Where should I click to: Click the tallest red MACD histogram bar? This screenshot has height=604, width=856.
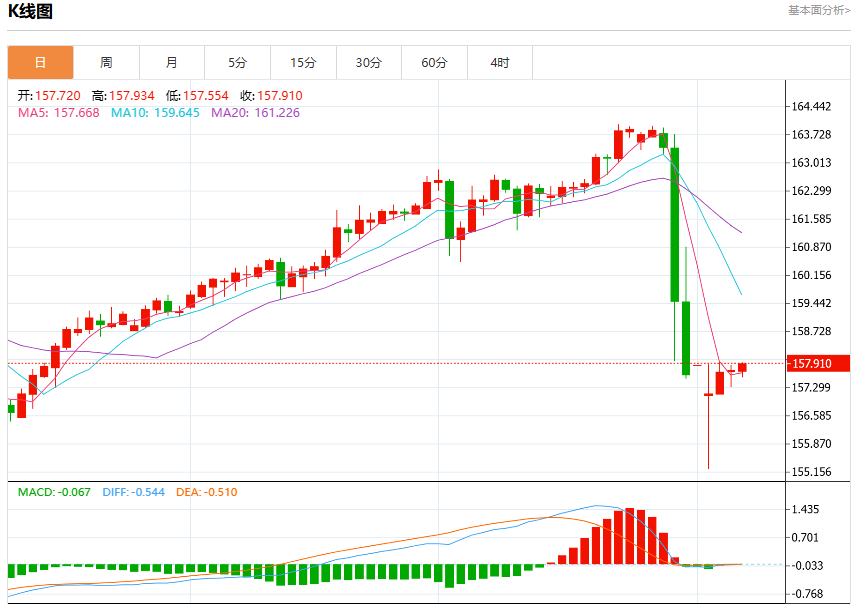click(629, 536)
